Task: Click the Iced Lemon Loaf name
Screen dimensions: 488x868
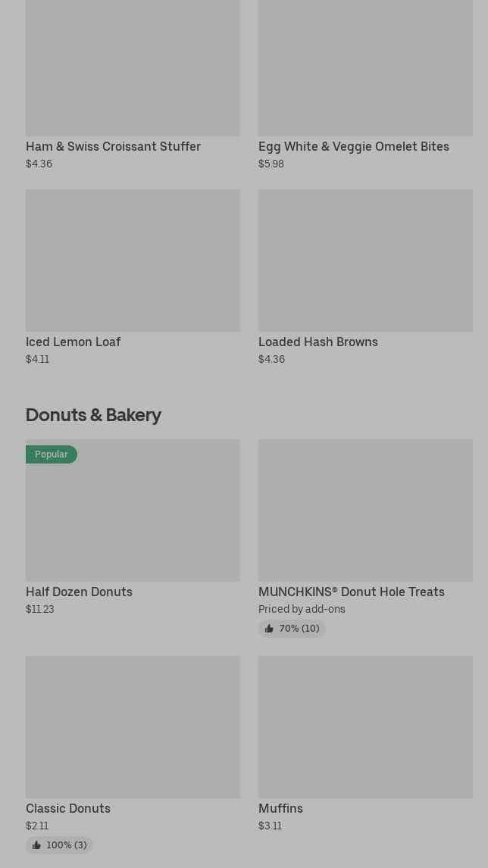Action: click(73, 342)
